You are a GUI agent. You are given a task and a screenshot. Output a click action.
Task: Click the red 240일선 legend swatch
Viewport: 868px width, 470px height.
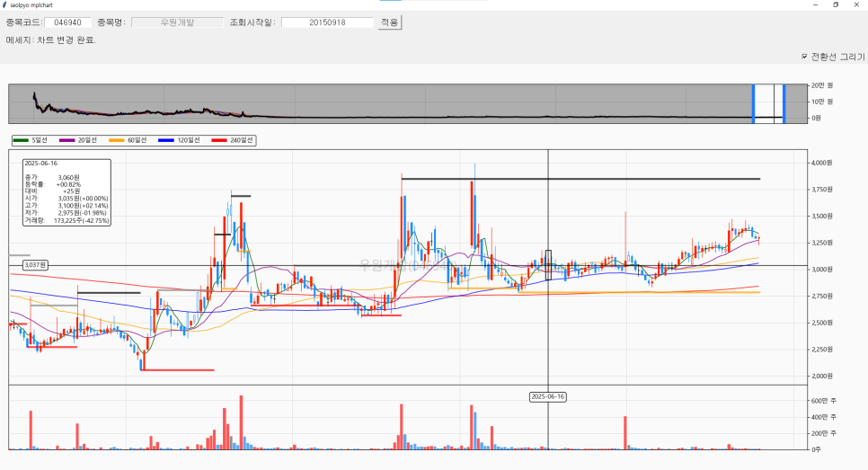click(219, 140)
